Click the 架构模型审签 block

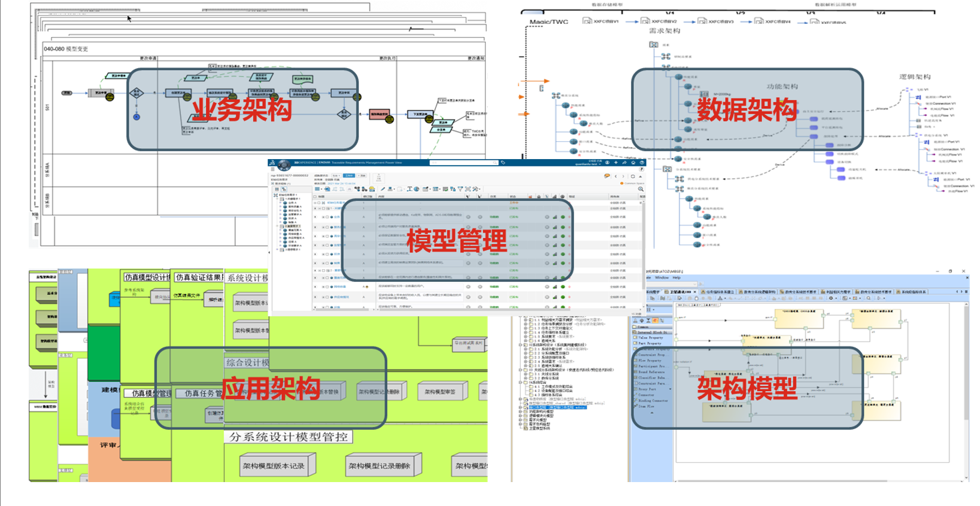click(440, 392)
